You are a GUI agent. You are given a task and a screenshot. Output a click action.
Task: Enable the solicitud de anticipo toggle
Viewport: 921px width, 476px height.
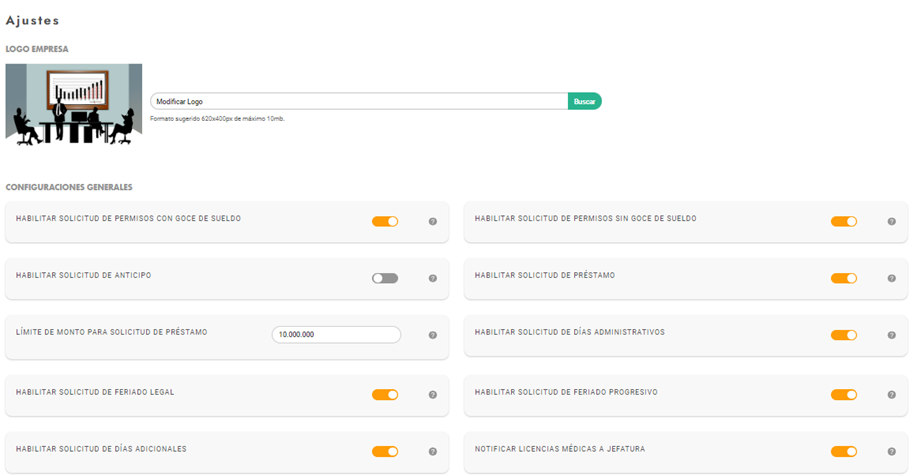385,278
